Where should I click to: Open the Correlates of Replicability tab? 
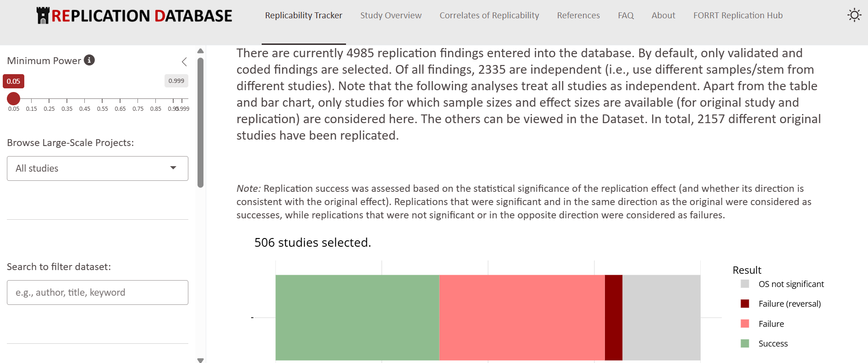point(489,15)
